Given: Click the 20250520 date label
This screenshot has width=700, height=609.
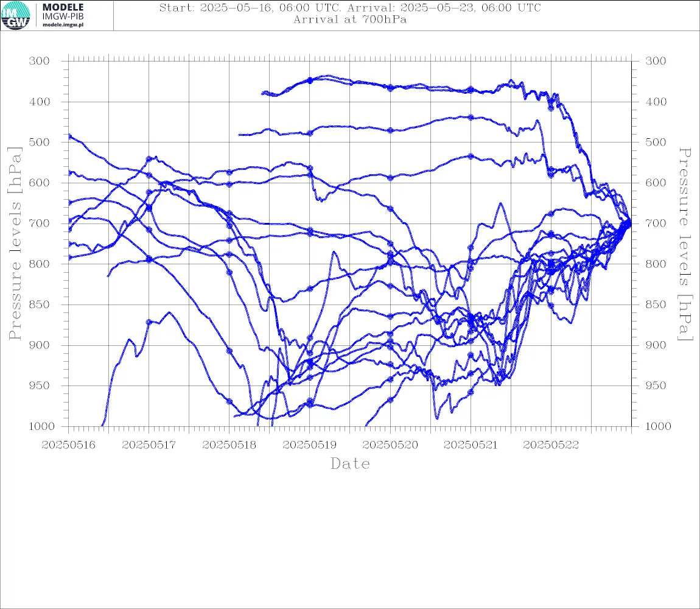Looking at the screenshot, I should click(x=390, y=445).
